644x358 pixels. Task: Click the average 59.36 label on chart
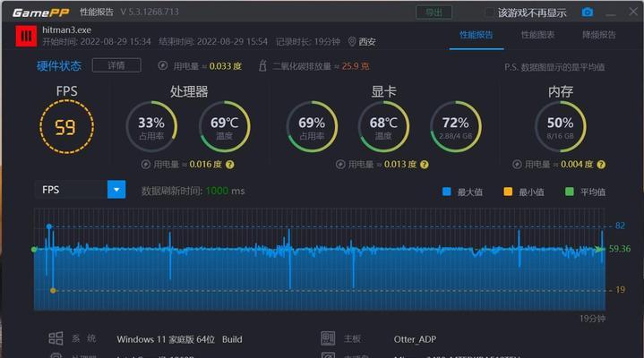(620, 249)
